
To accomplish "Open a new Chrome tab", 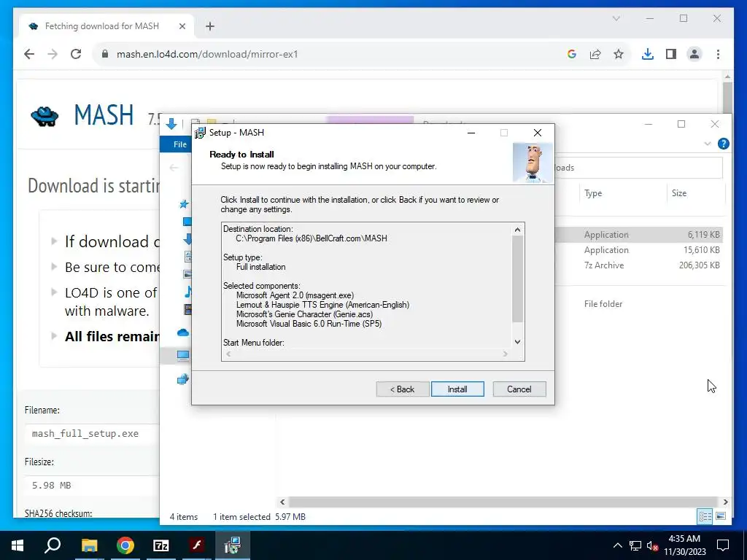I will point(210,26).
